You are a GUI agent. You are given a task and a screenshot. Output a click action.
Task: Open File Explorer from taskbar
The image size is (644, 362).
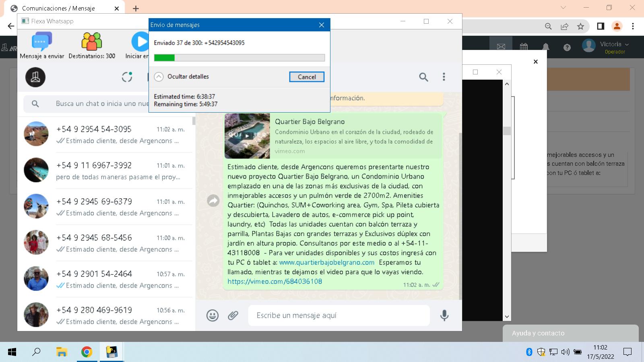(62, 352)
